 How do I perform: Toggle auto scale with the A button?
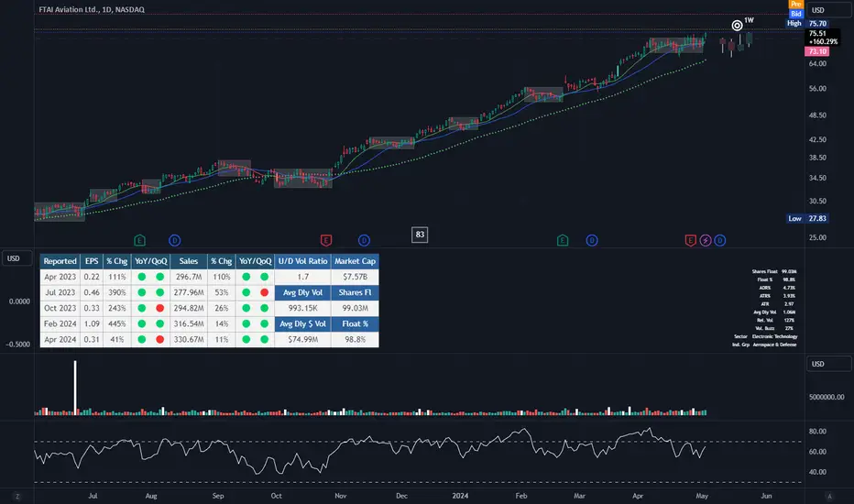[829, 497]
